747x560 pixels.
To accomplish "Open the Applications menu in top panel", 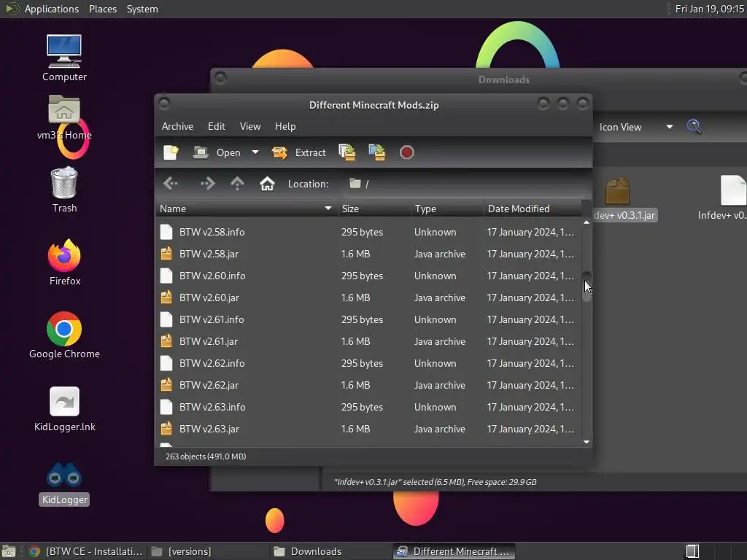I will click(x=52, y=9).
